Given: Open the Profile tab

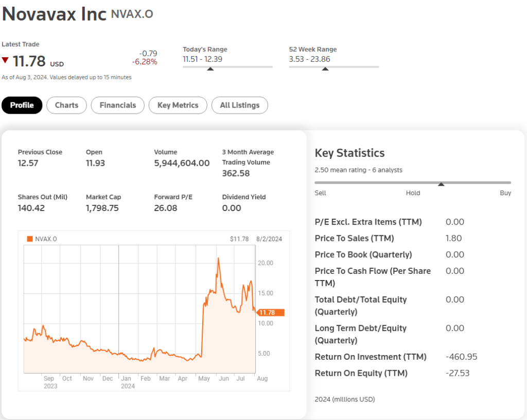Looking at the screenshot, I should tap(22, 106).
